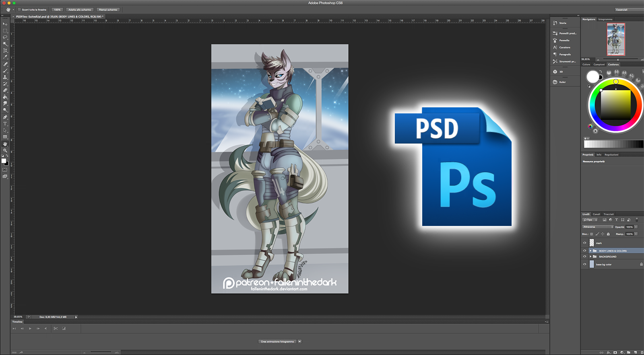Toggle the layer filter switch
The image size is (644, 355).
637,220
